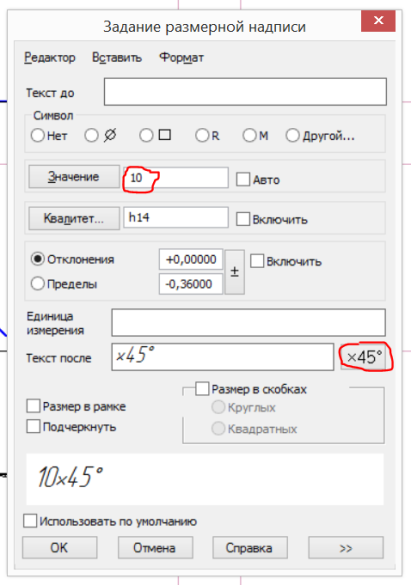
Task: Click the Значение button
Action: pos(74,176)
